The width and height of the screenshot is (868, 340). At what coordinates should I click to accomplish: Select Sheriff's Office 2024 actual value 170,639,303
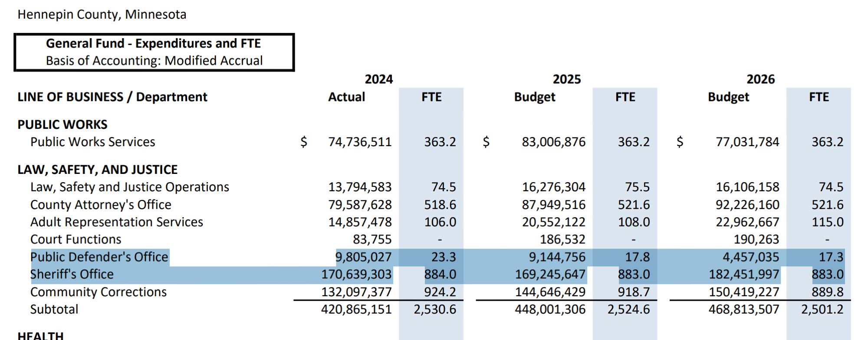(356, 275)
